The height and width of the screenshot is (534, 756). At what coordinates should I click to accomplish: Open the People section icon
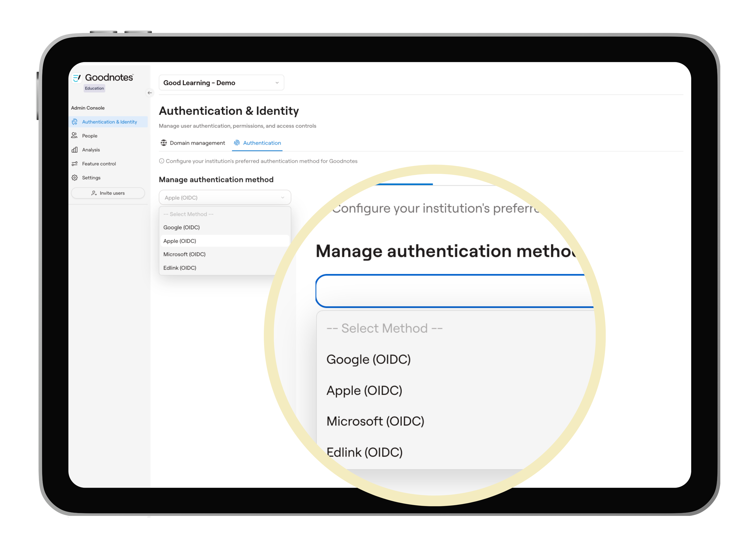(74, 136)
